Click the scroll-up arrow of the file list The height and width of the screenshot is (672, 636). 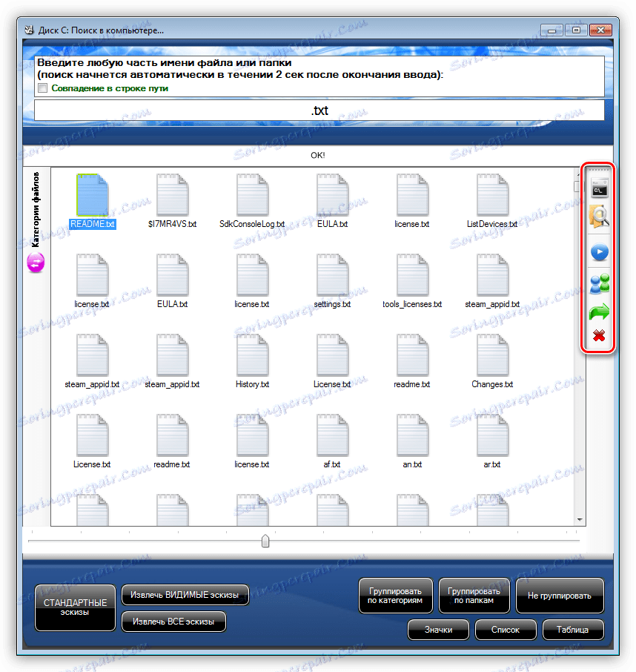click(x=580, y=173)
